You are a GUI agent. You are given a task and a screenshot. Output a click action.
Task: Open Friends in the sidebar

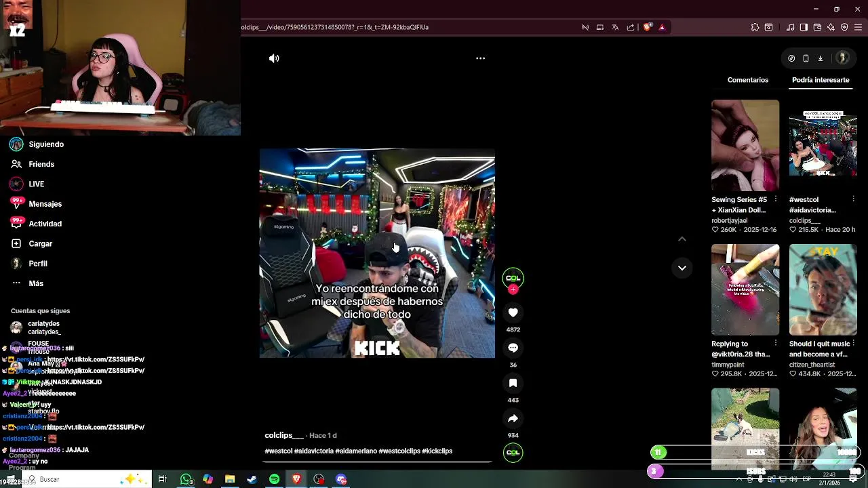[x=33, y=164]
